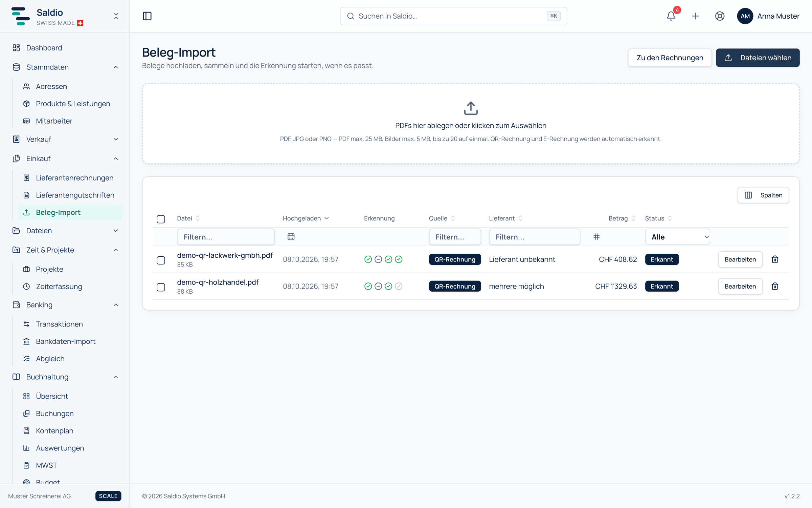The width and height of the screenshot is (812, 508).
Task: Delete demo-qr-holzhandel.pdf with trash icon
Action: tap(775, 287)
